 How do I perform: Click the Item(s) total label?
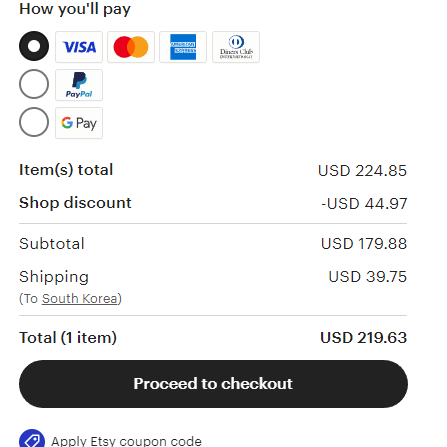click(66, 170)
